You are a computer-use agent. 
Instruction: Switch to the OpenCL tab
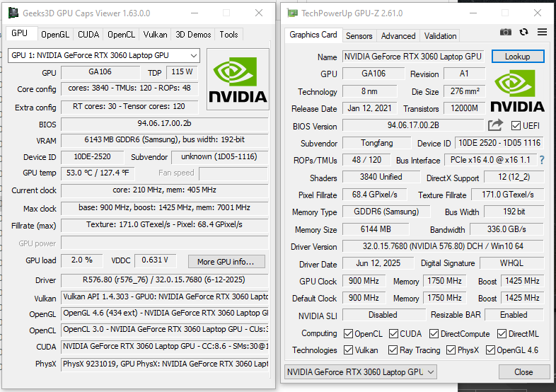[121, 35]
